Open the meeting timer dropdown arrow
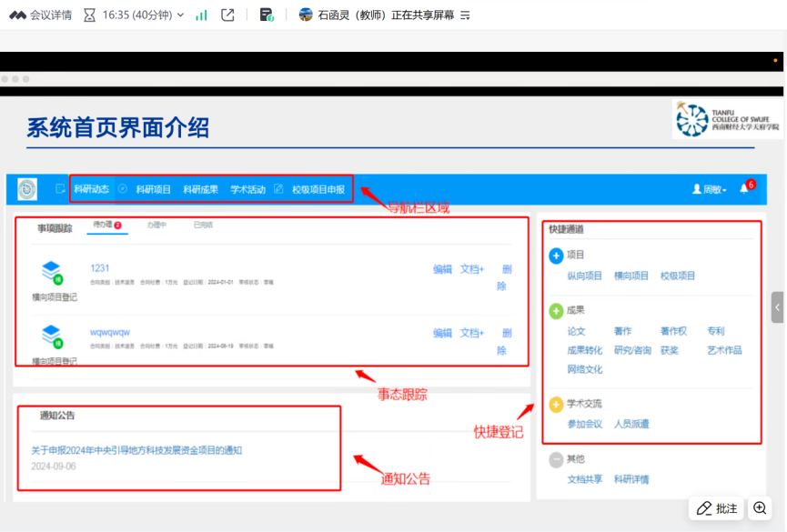 tap(180, 15)
